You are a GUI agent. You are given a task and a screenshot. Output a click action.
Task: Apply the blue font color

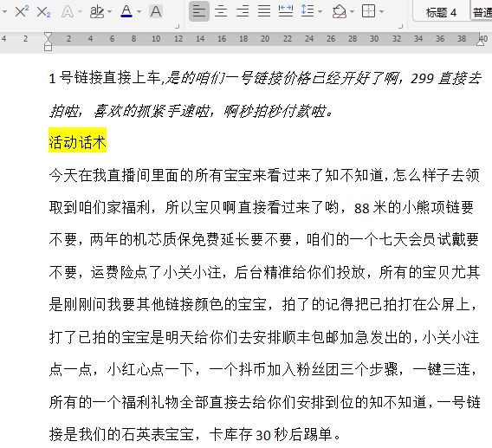(x=126, y=12)
